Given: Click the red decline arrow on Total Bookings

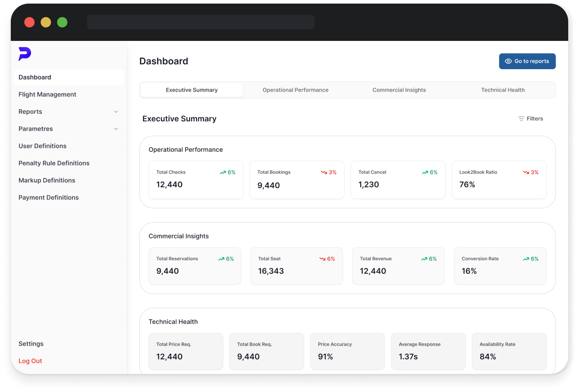Looking at the screenshot, I should 323,172.
